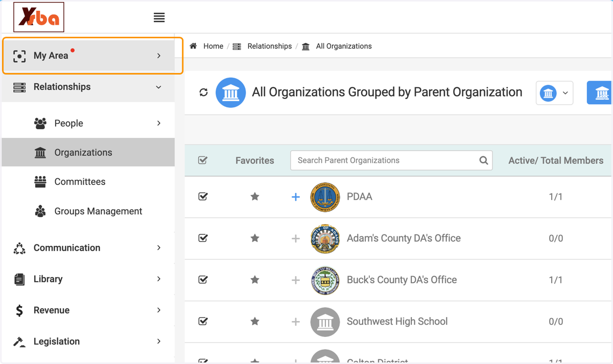This screenshot has width=613, height=364.
Task: Click the Search Parent Organizations field
Action: click(391, 160)
